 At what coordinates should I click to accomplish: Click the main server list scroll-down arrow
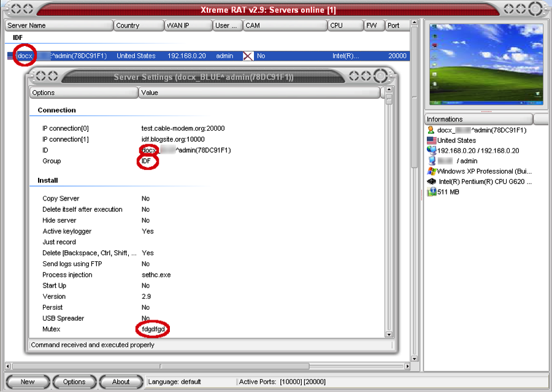coord(415,359)
